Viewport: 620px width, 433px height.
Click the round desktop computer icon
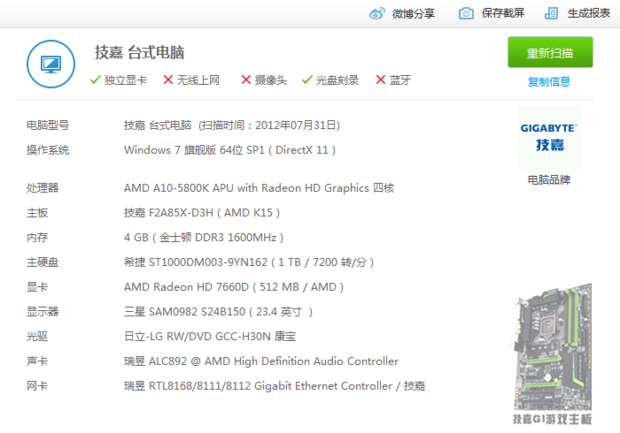(51, 64)
